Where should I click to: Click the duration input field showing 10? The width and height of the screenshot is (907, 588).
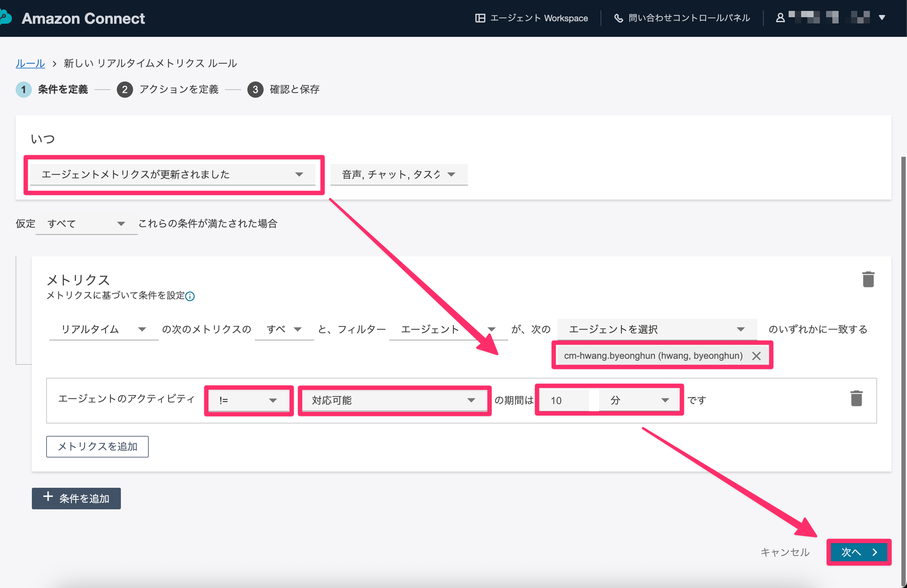[565, 401]
